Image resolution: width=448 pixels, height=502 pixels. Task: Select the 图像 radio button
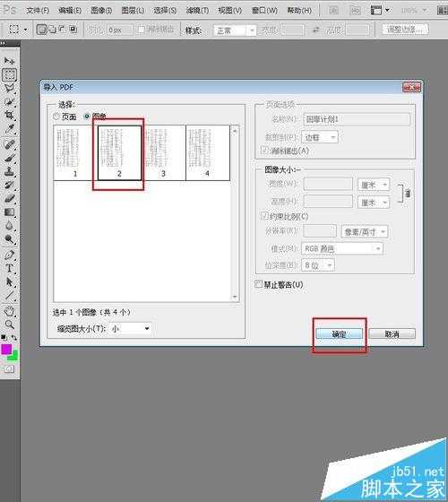tap(87, 117)
